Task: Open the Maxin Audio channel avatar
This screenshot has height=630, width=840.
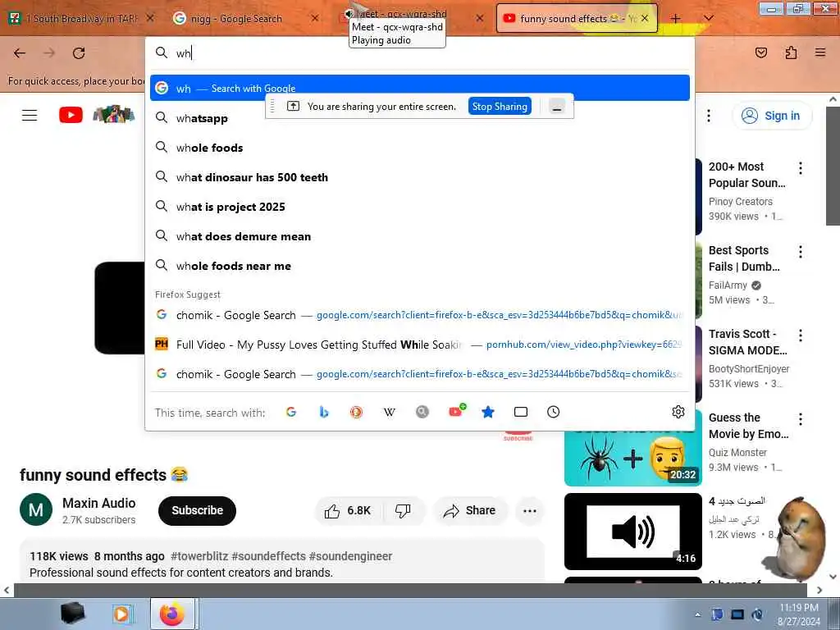Action: [36, 509]
